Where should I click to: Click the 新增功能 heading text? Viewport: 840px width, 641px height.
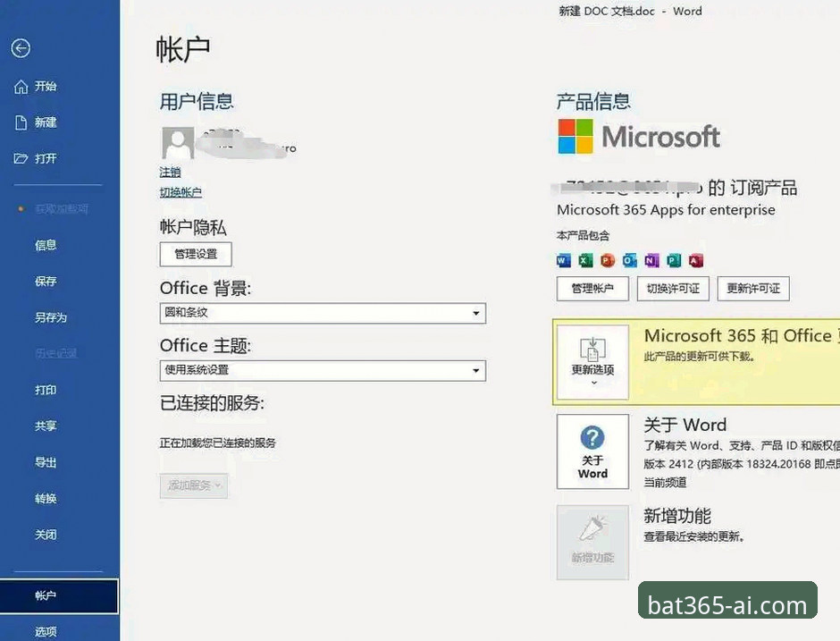pyautogui.click(x=677, y=516)
